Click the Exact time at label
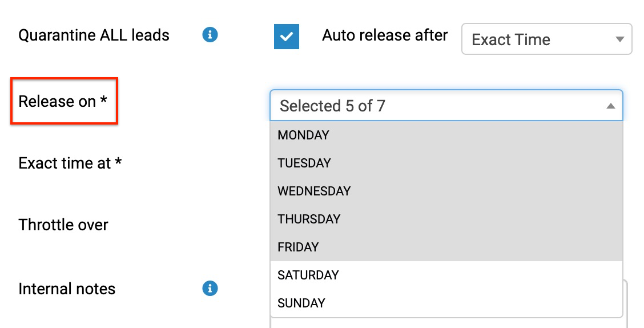 (x=70, y=163)
